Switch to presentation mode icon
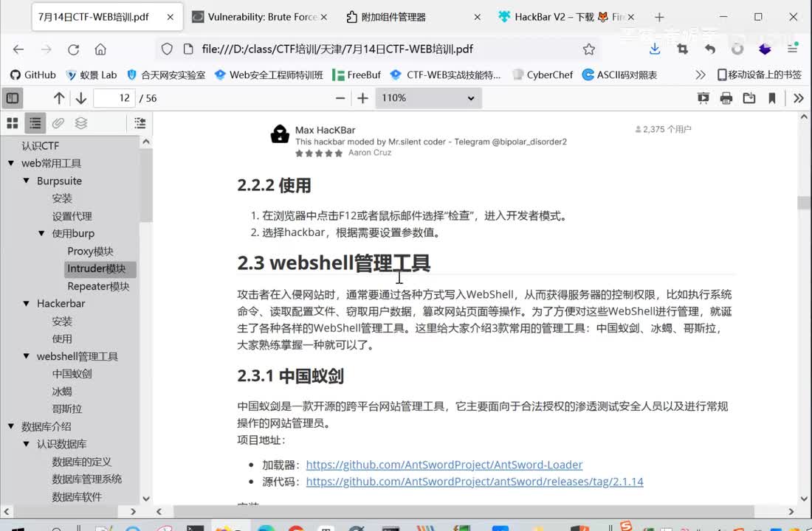The width and height of the screenshot is (812, 531). (703, 98)
